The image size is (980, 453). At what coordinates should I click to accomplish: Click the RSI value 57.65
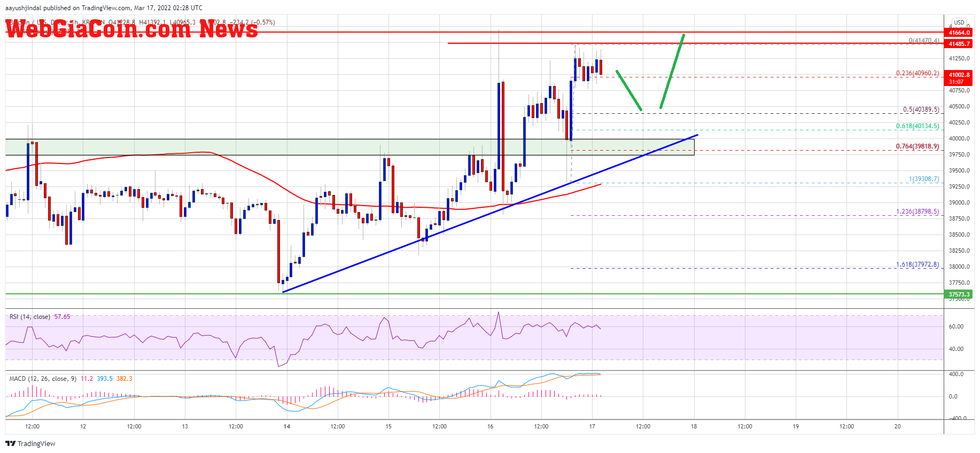coord(62,317)
